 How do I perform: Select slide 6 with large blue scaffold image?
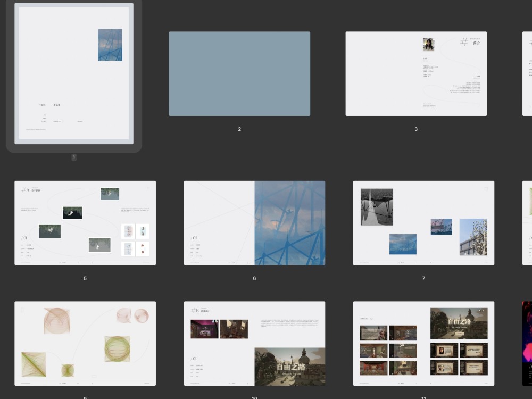coord(254,223)
